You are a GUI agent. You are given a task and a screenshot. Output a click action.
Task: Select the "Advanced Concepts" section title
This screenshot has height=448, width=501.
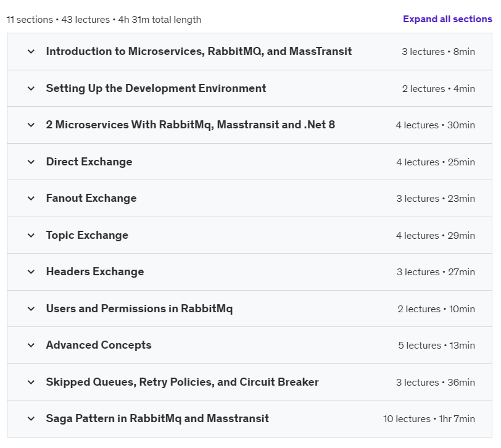(99, 346)
